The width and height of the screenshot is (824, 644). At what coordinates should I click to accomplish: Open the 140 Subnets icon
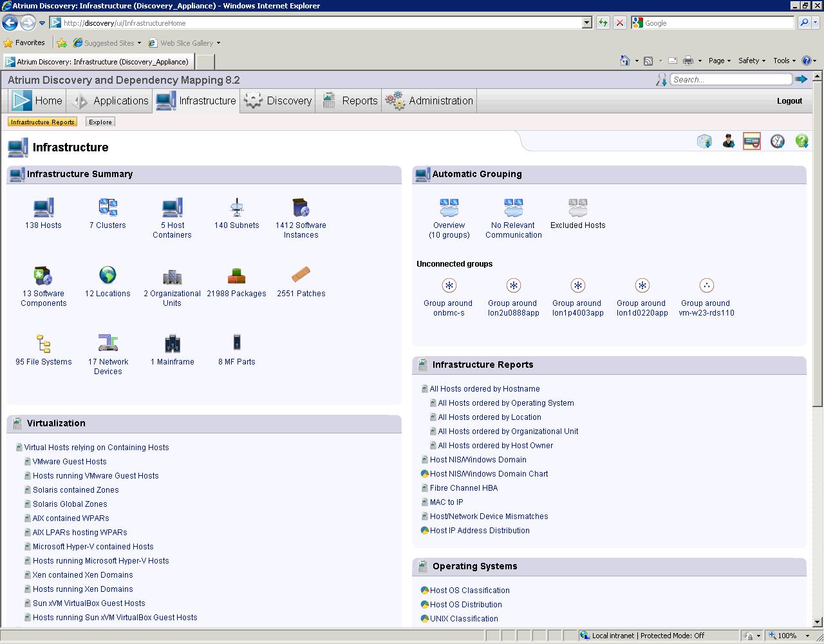[x=237, y=207]
